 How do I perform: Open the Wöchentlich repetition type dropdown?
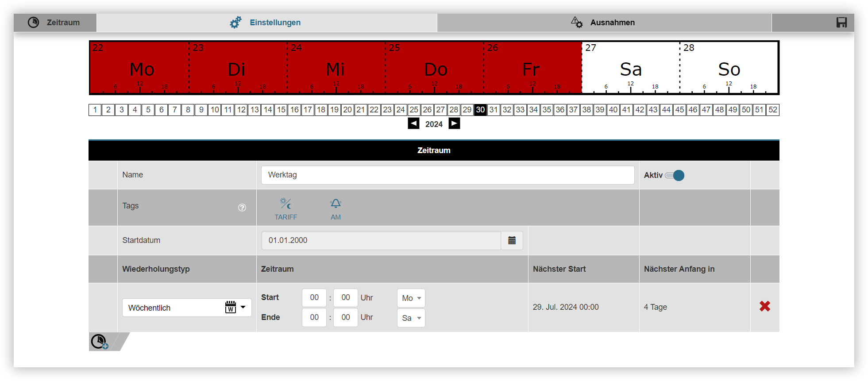click(187, 308)
